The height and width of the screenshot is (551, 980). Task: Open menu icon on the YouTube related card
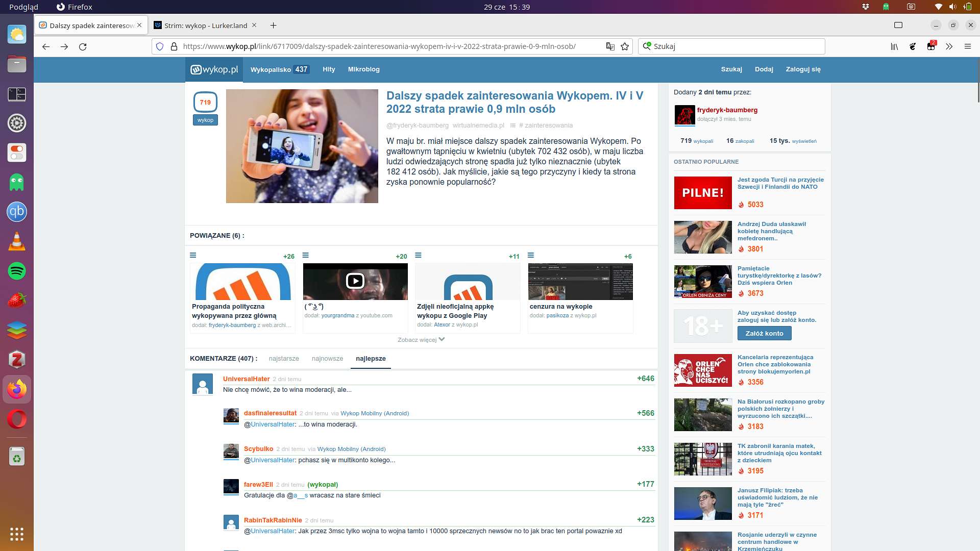[306, 255]
